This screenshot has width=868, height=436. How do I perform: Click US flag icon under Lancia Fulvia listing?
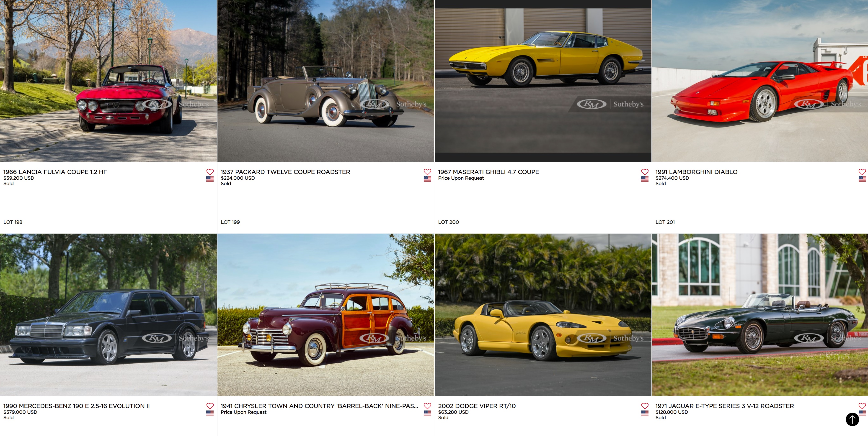[x=210, y=179]
